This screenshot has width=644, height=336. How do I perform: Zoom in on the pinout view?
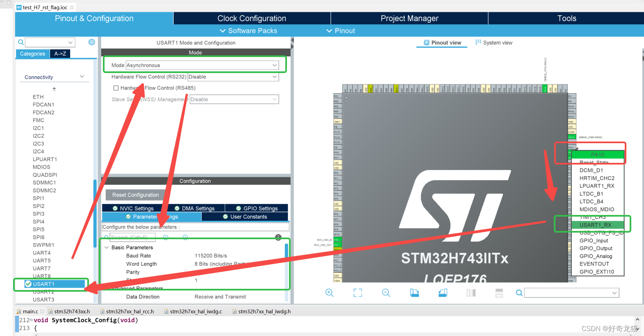click(330, 293)
